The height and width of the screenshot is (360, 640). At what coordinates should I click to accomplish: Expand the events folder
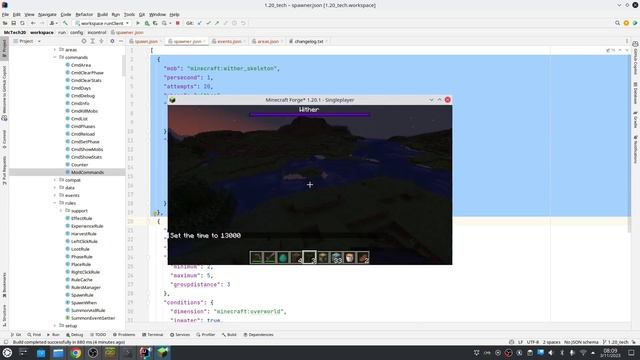[x=55, y=196]
